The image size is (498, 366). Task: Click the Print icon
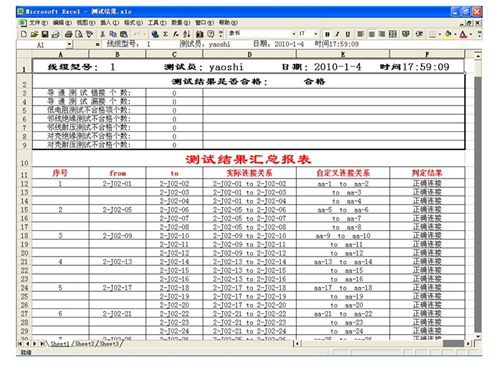point(68,34)
